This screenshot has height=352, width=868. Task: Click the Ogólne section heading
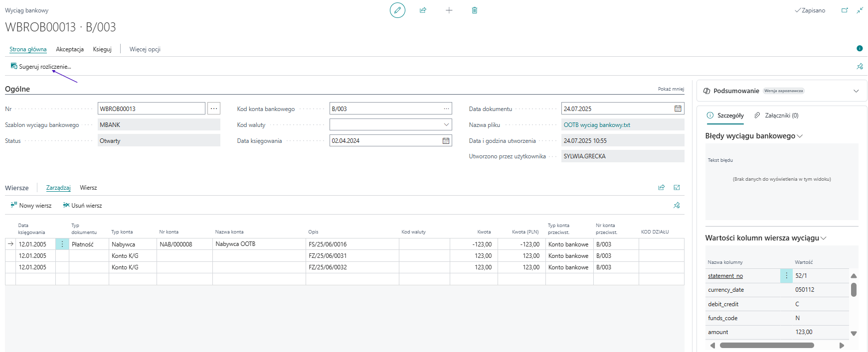pos(17,89)
